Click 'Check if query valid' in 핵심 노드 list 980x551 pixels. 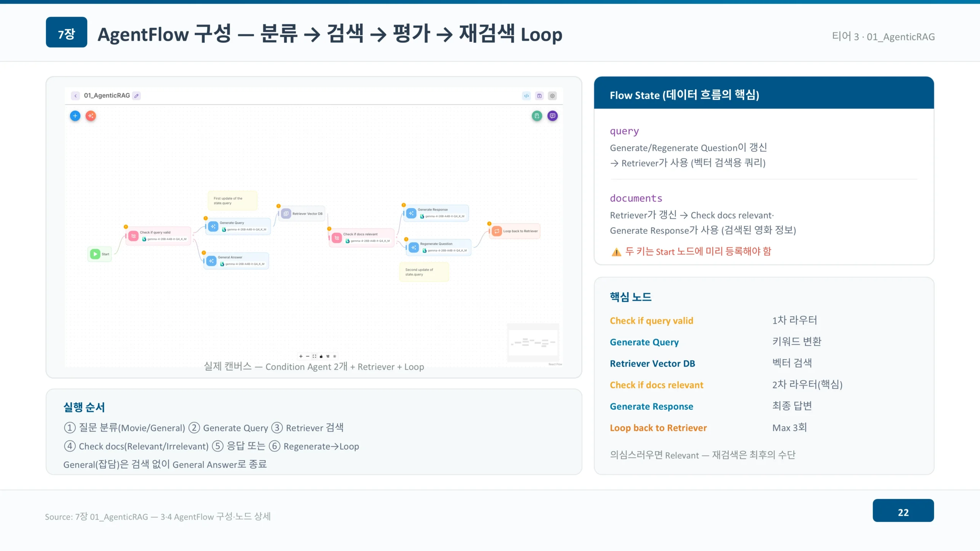651,321
